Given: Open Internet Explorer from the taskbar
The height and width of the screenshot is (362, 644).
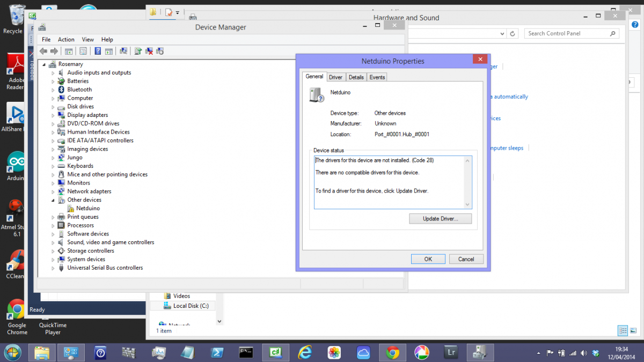Looking at the screenshot, I should click(305, 352).
